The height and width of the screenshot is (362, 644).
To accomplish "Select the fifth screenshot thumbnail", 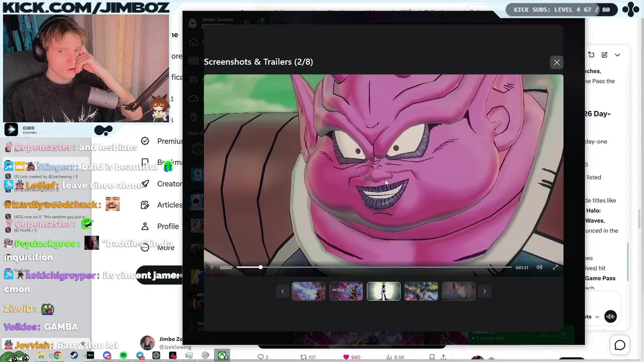I will click(x=458, y=291).
